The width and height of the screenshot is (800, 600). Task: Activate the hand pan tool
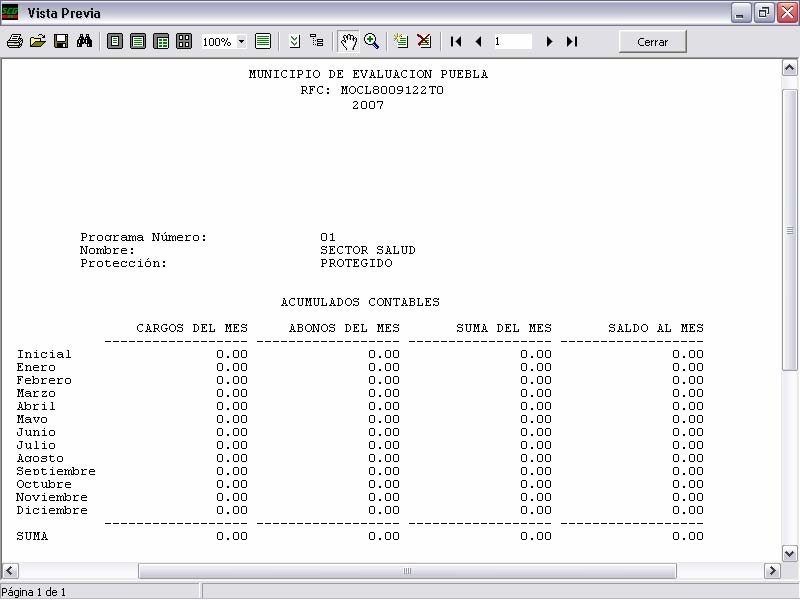348,41
